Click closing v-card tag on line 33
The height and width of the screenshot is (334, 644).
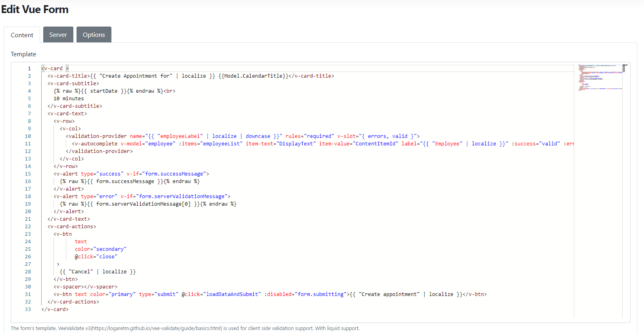point(55,309)
